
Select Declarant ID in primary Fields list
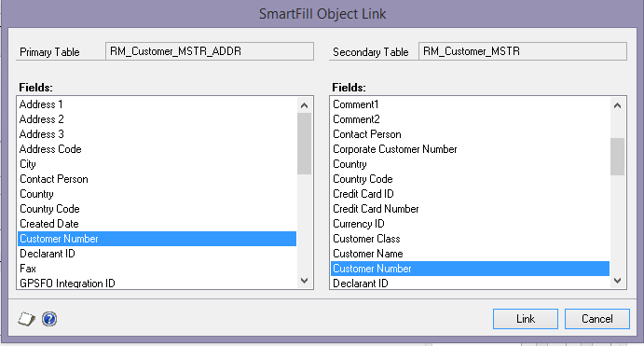[157, 254]
